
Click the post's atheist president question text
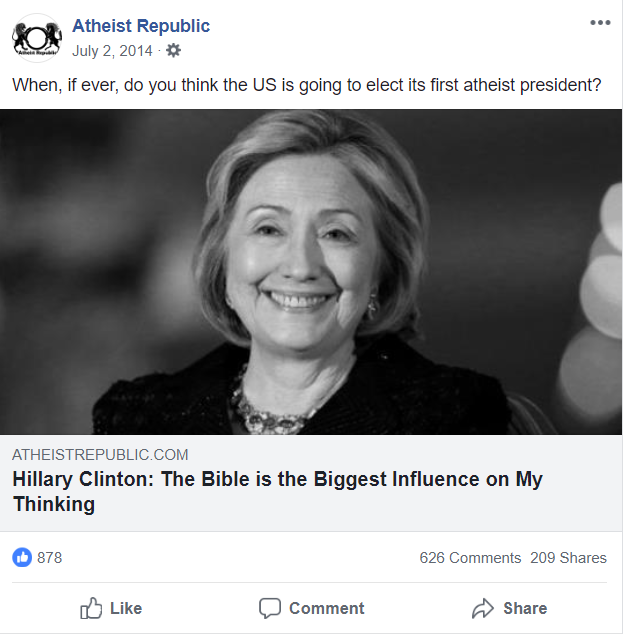click(x=306, y=85)
